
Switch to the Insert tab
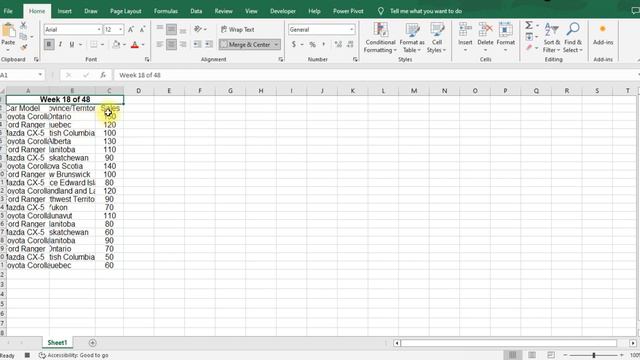(x=64, y=11)
